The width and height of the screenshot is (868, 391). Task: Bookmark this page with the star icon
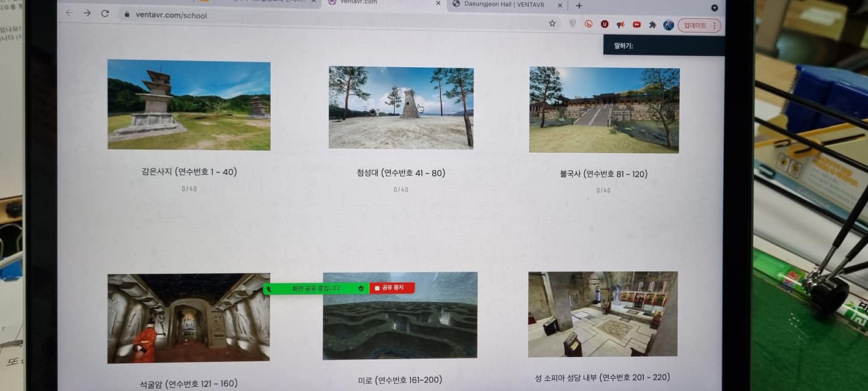[552, 23]
